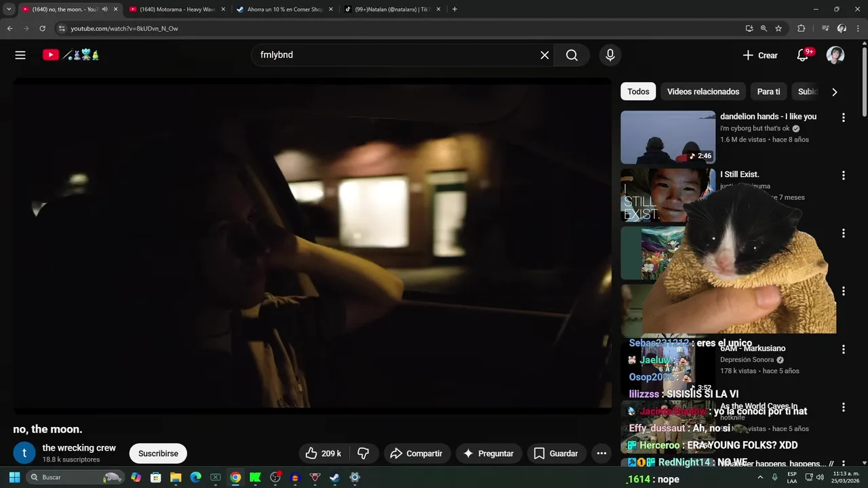Image resolution: width=868 pixels, height=488 pixels.
Task: Open the wrecking crew channel name
Action: (79, 448)
